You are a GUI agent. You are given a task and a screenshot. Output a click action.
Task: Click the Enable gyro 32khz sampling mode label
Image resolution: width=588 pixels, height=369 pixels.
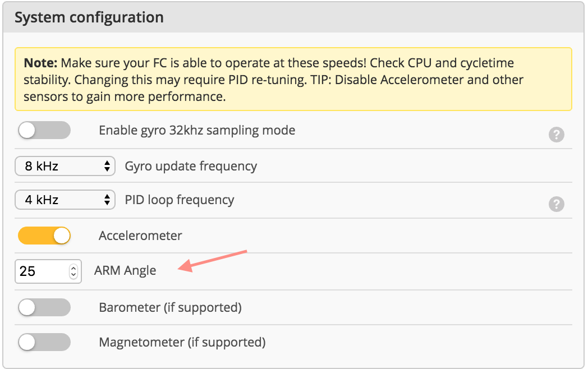pos(196,130)
